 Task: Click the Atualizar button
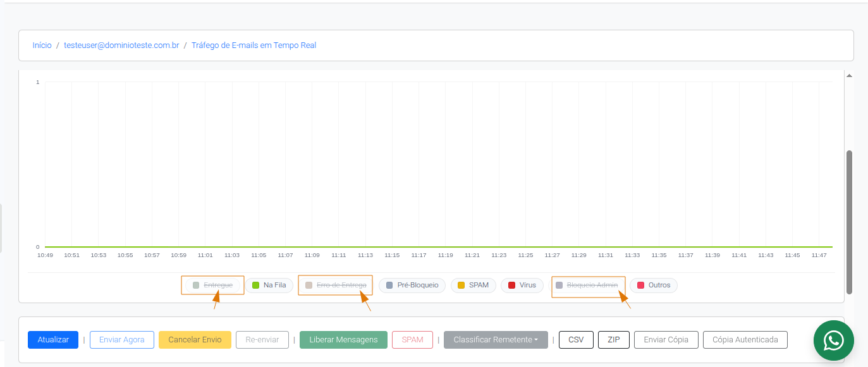[53, 340]
